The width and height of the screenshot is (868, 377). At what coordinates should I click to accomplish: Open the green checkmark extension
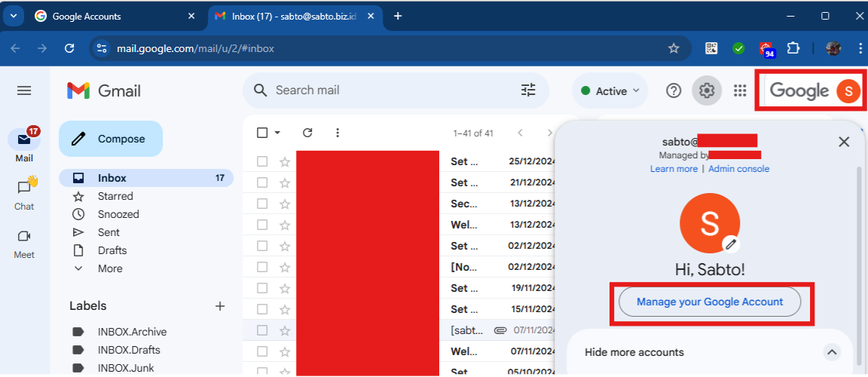[738, 48]
